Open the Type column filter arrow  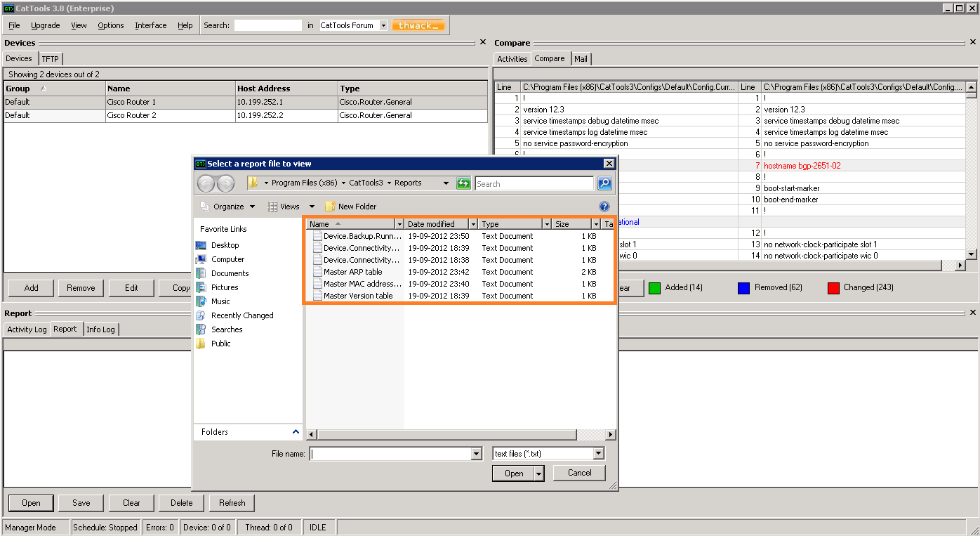click(x=547, y=224)
